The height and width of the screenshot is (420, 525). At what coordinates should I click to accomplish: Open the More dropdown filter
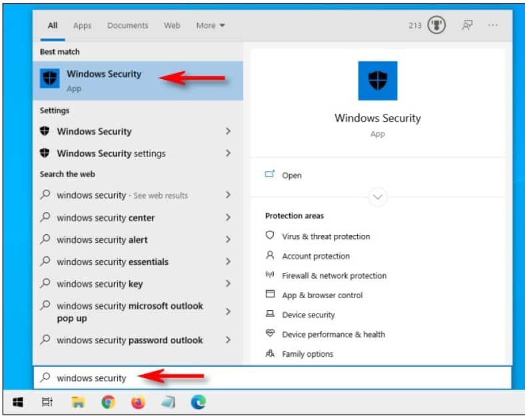pos(211,25)
